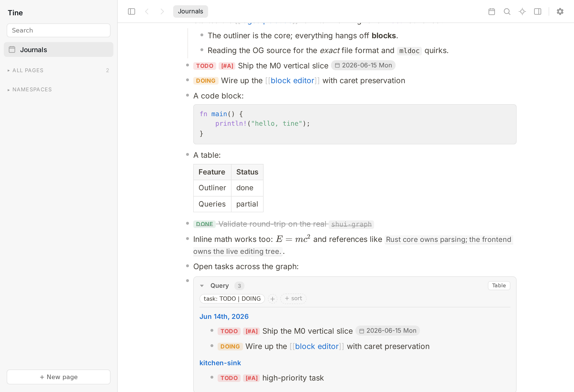Open Journals in the sidebar

pyautogui.click(x=59, y=50)
